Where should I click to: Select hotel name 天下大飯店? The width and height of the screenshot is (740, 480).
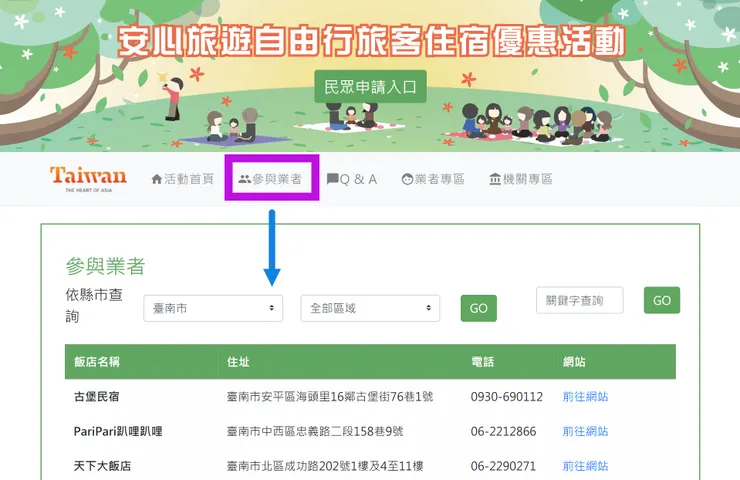(102, 466)
